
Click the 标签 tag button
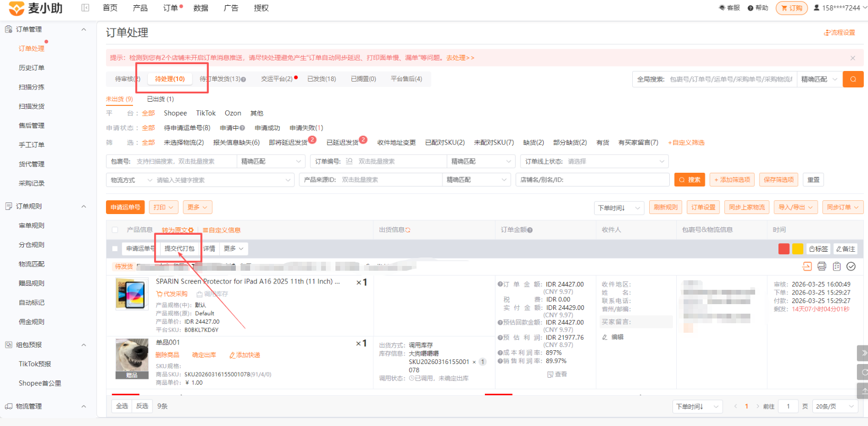coord(819,249)
